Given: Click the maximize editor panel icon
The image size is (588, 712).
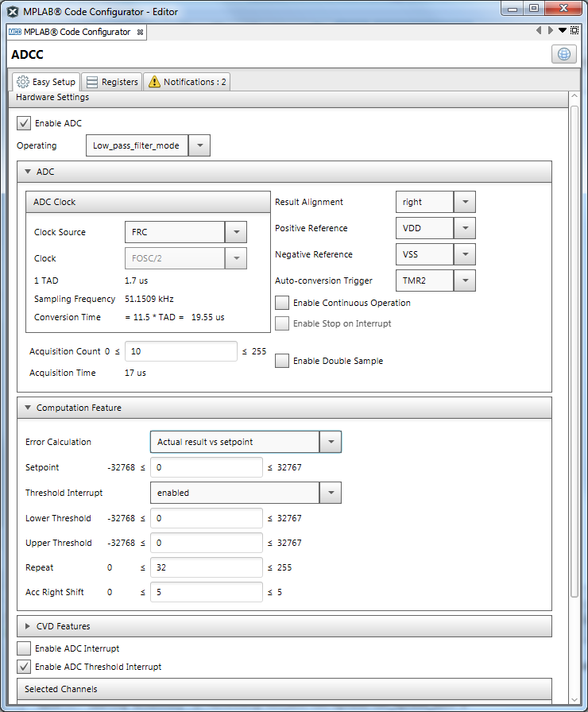Looking at the screenshot, I should [x=574, y=30].
